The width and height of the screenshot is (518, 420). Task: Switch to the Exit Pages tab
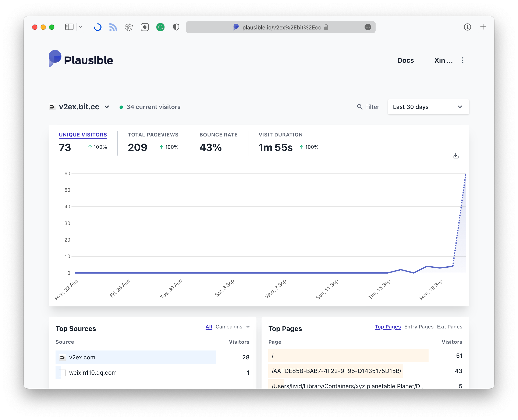450,327
